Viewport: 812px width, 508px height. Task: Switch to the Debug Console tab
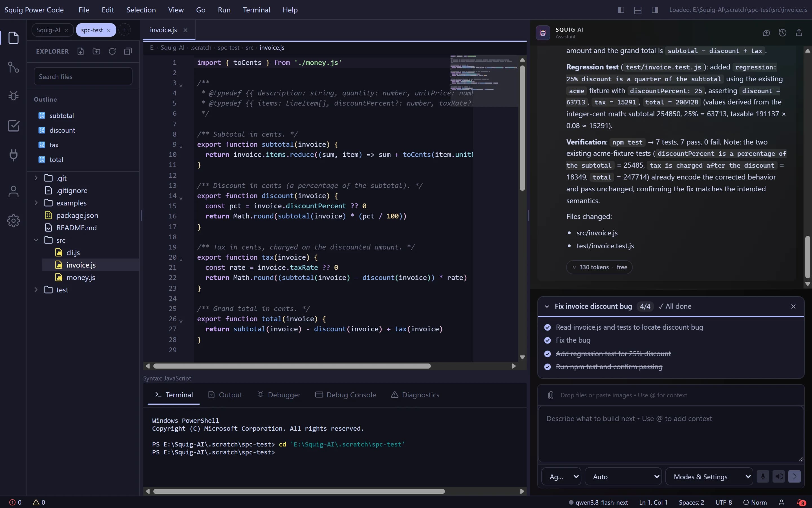[346, 395]
